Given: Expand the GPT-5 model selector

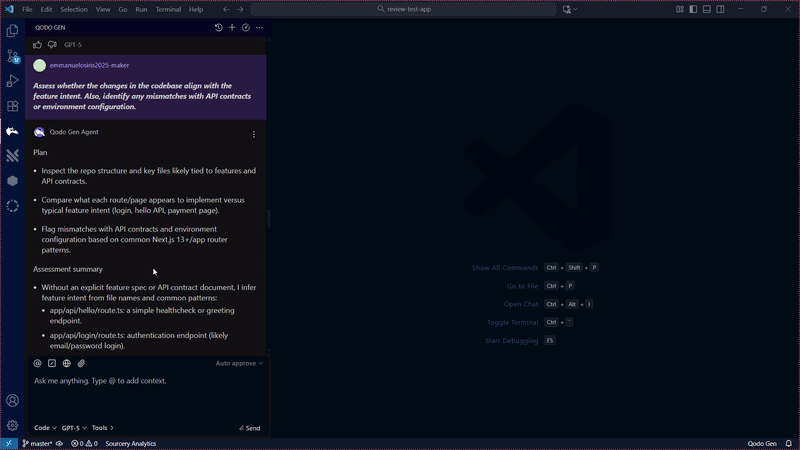Looking at the screenshot, I should (74, 428).
